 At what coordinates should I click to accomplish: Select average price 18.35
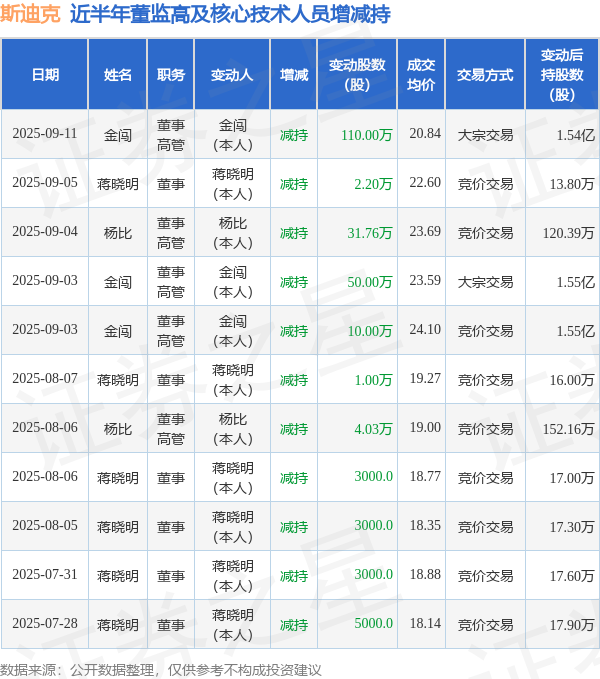425,525
